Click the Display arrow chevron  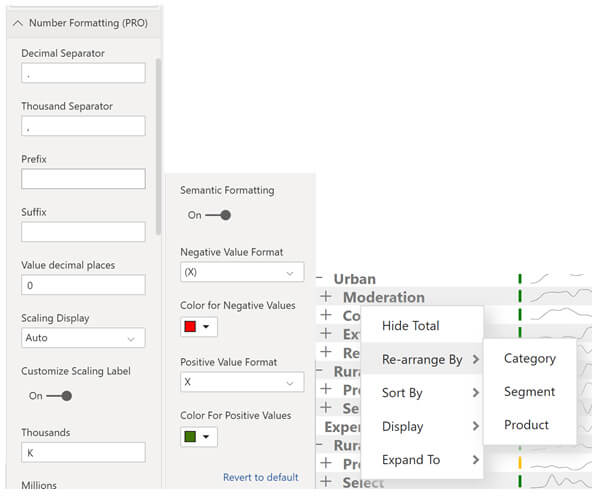tap(475, 426)
